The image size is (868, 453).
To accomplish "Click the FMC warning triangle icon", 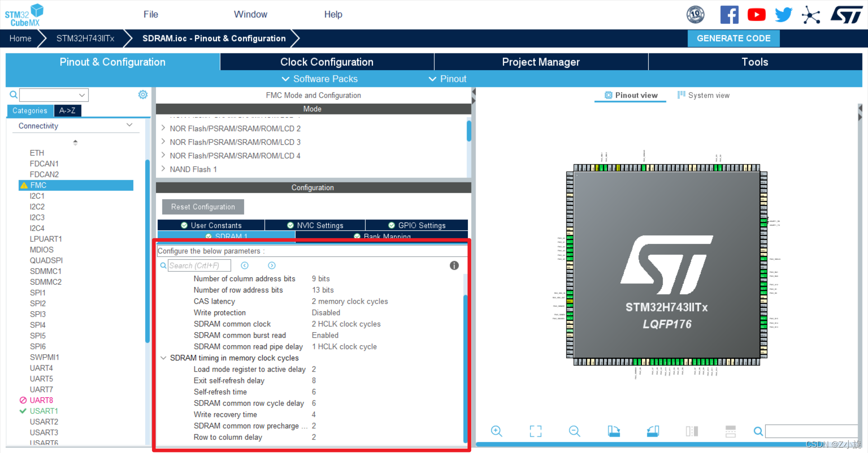I will pyautogui.click(x=24, y=186).
